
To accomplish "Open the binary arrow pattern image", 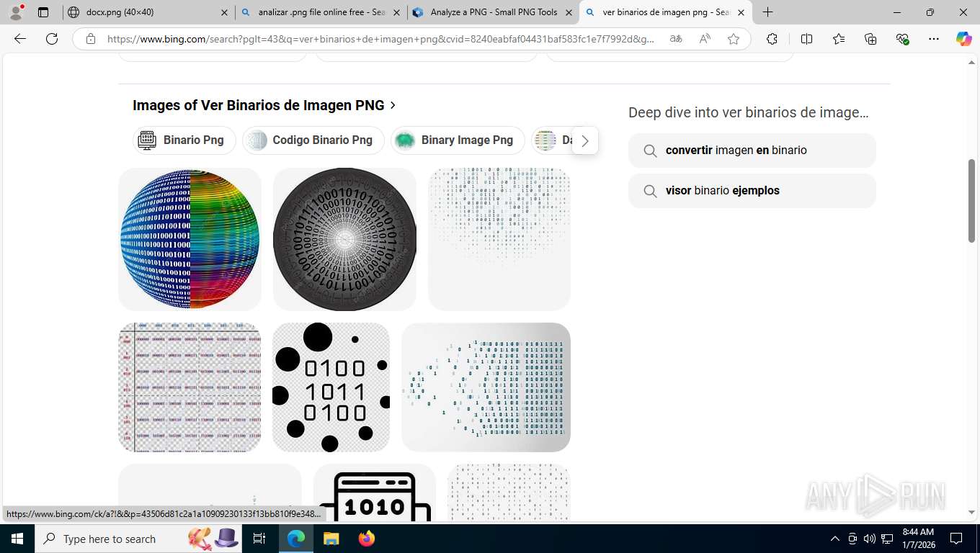I will point(486,387).
